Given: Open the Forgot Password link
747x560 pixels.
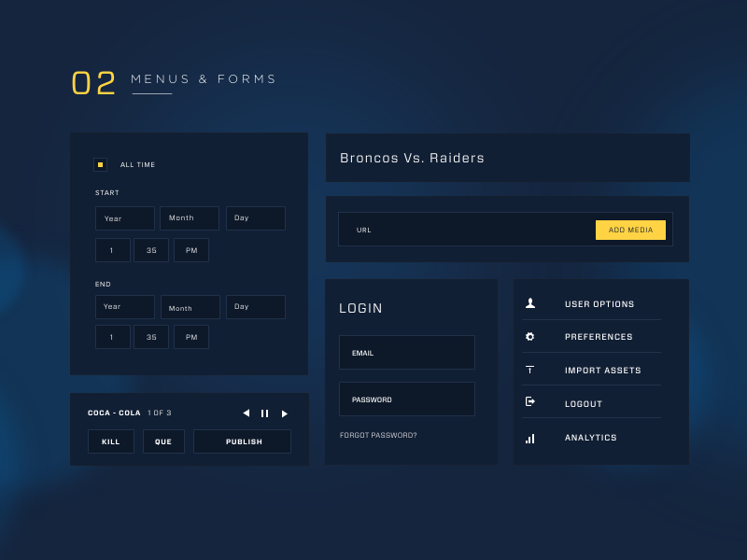Looking at the screenshot, I should [x=378, y=435].
